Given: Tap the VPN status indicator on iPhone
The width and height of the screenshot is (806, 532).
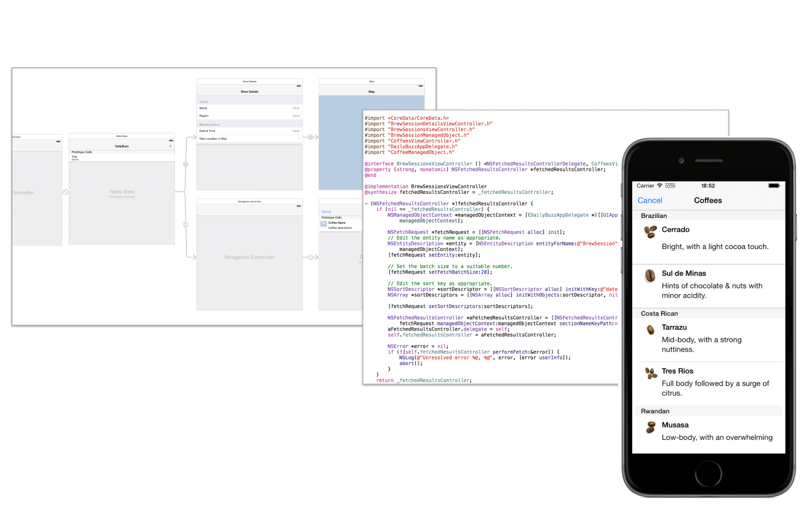Looking at the screenshot, I should pos(670,186).
